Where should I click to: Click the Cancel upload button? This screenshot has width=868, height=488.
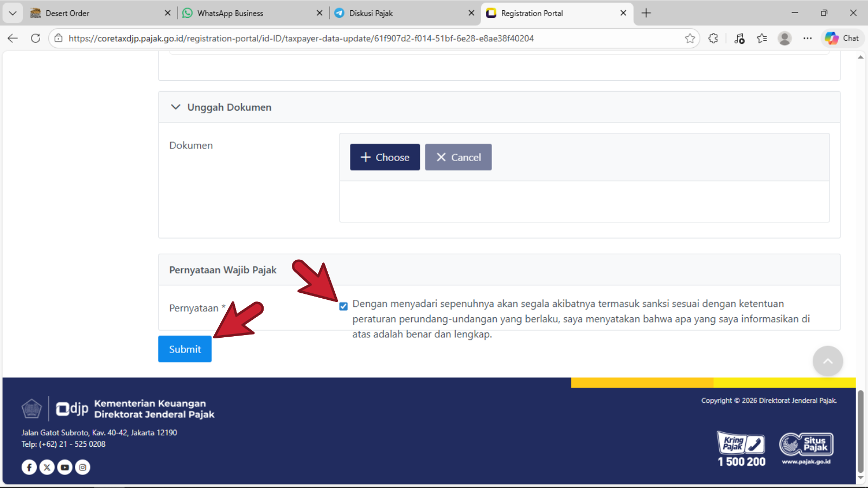[x=458, y=157]
